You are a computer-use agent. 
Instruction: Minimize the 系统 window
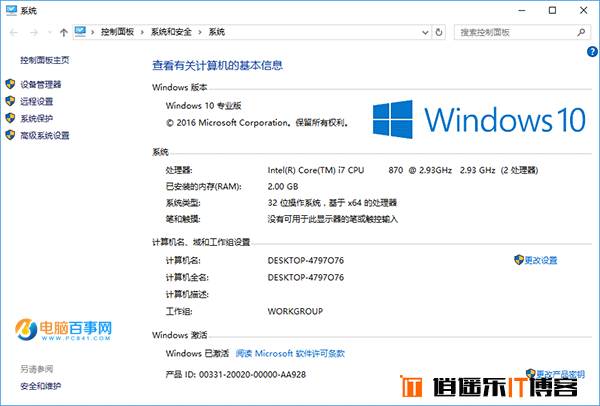[521, 11]
